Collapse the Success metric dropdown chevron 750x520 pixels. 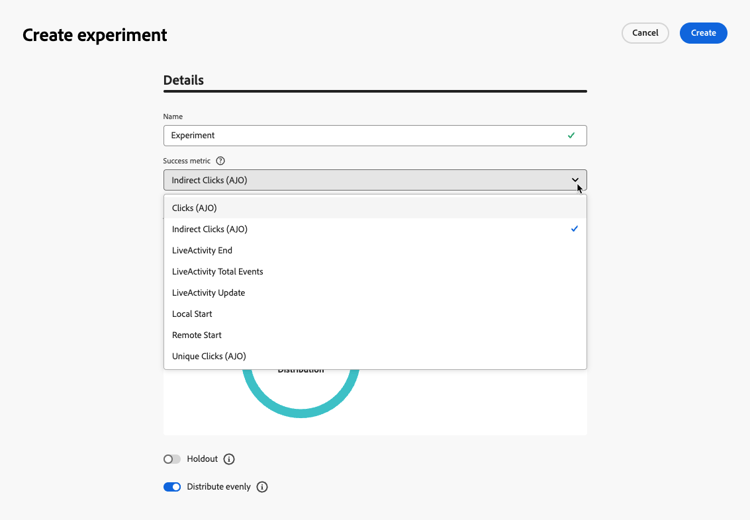575,180
